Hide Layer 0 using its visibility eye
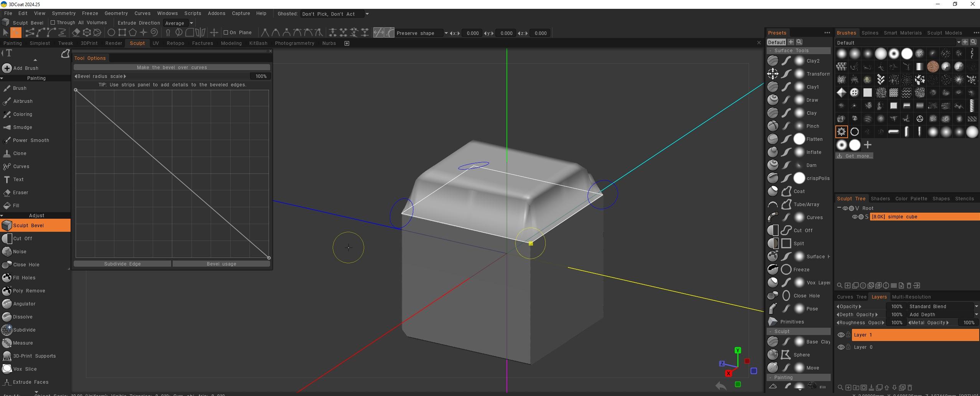This screenshot has height=396, width=980. pos(842,347)
